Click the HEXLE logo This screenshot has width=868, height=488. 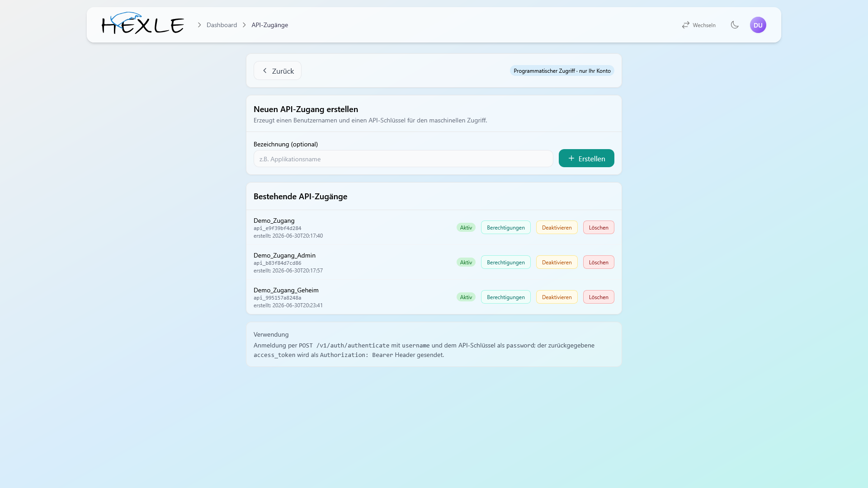[x=143, y=23]
